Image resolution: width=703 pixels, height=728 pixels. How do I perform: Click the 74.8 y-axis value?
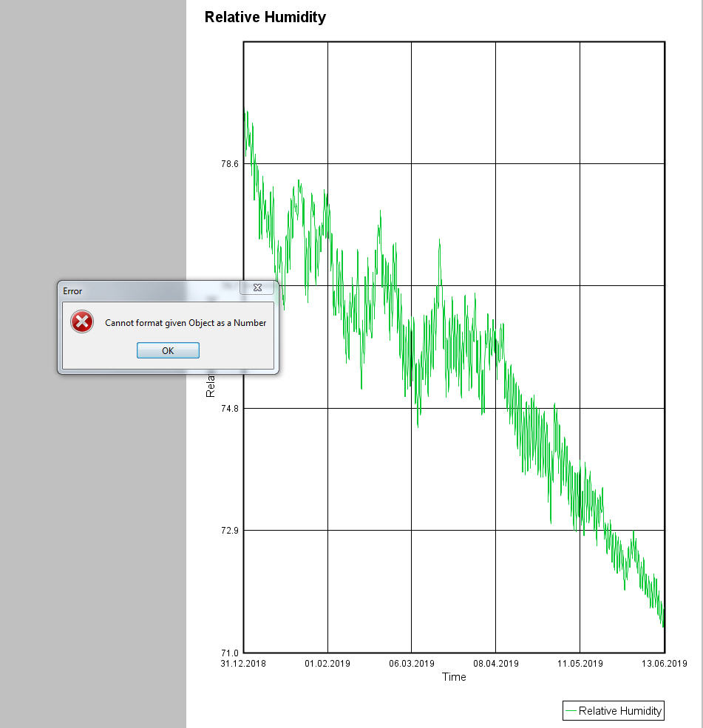pos(230,409)
